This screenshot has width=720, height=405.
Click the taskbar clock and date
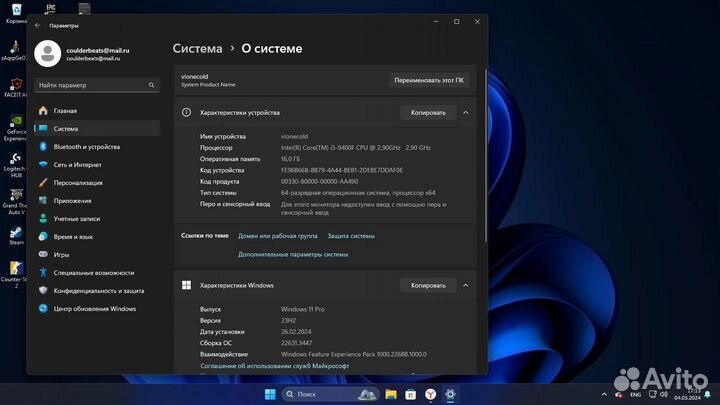(x=687, y=394)
